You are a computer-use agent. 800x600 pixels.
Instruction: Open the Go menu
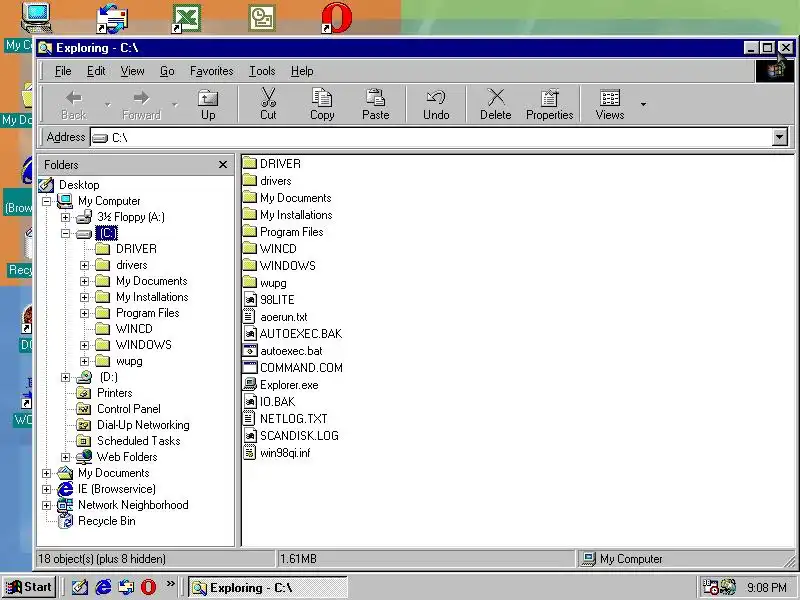coord(167,71)
